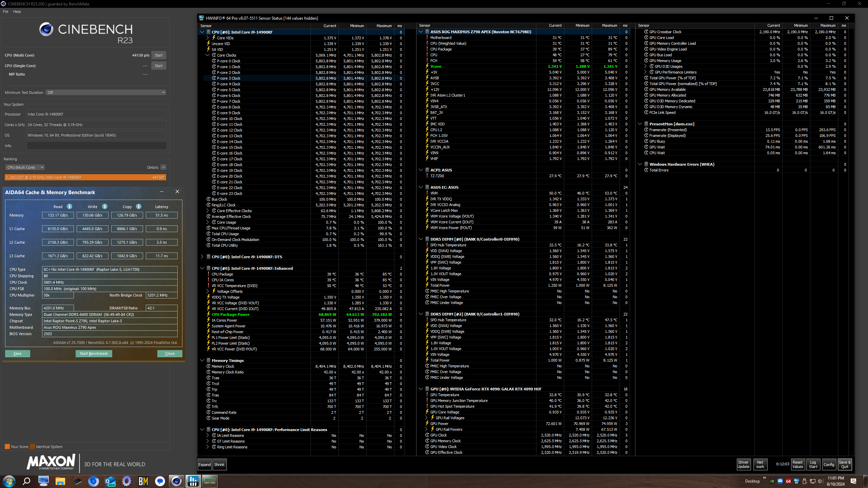Click the Save & Quit button in HWiNFO
868x488 pixels.
pos(845,464)
